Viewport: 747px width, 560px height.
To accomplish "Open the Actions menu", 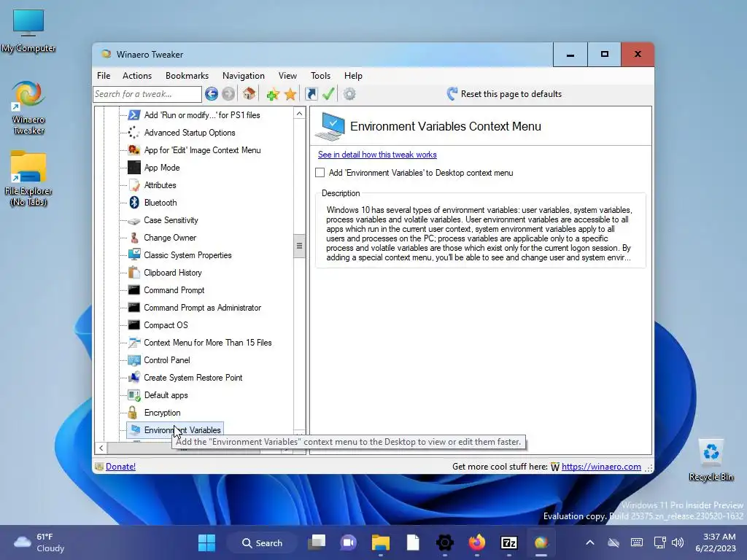I will point(137,76).
